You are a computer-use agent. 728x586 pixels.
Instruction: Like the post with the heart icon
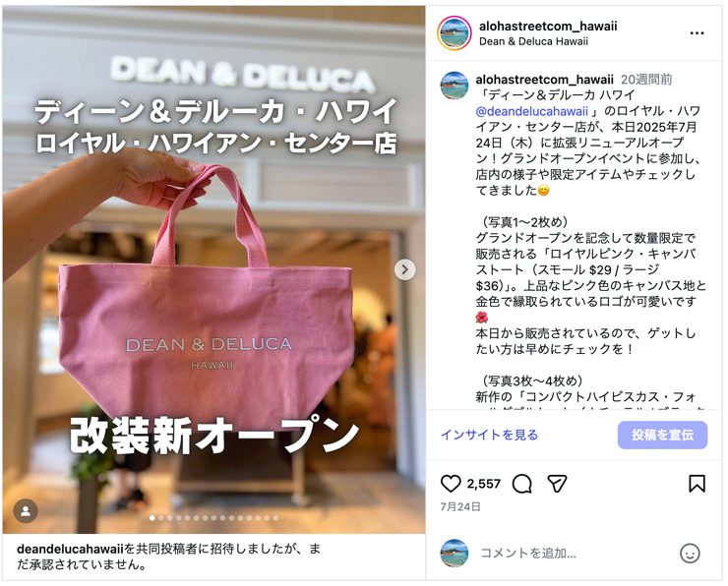[x=450, y=484]
